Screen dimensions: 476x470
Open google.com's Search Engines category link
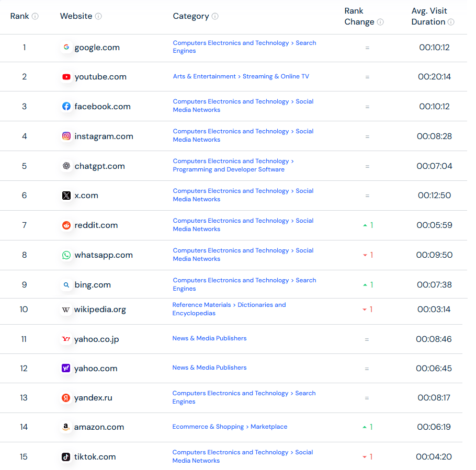(x=244, y=47)
